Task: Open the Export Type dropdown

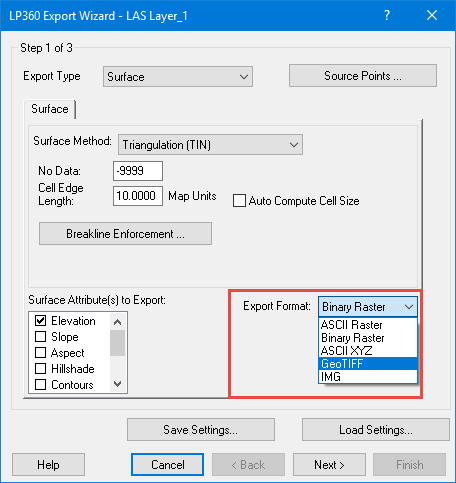Action: 178,77
